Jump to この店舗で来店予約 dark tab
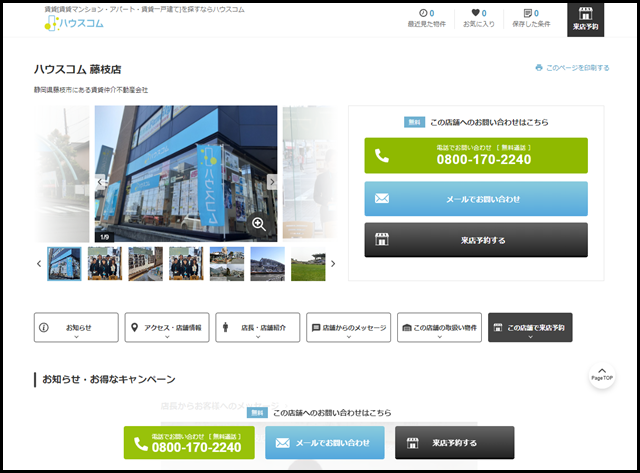Image resolution: width=640 pixels, height=473 pixels. pos(530,327)
